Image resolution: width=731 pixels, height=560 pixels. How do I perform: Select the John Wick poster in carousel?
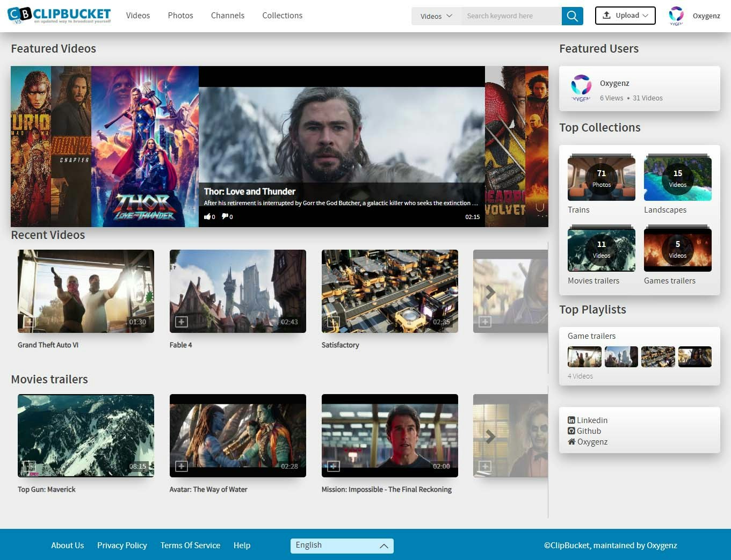click(71, 147)
